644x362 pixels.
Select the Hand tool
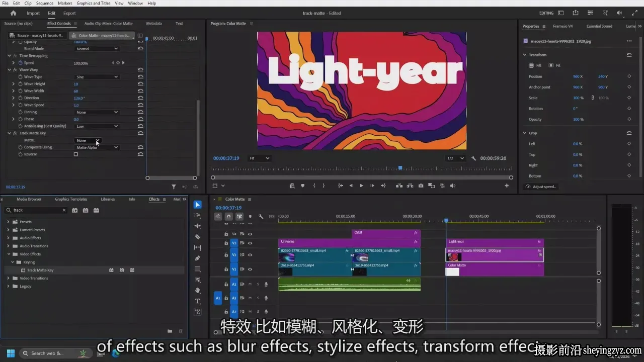[198, 290]
